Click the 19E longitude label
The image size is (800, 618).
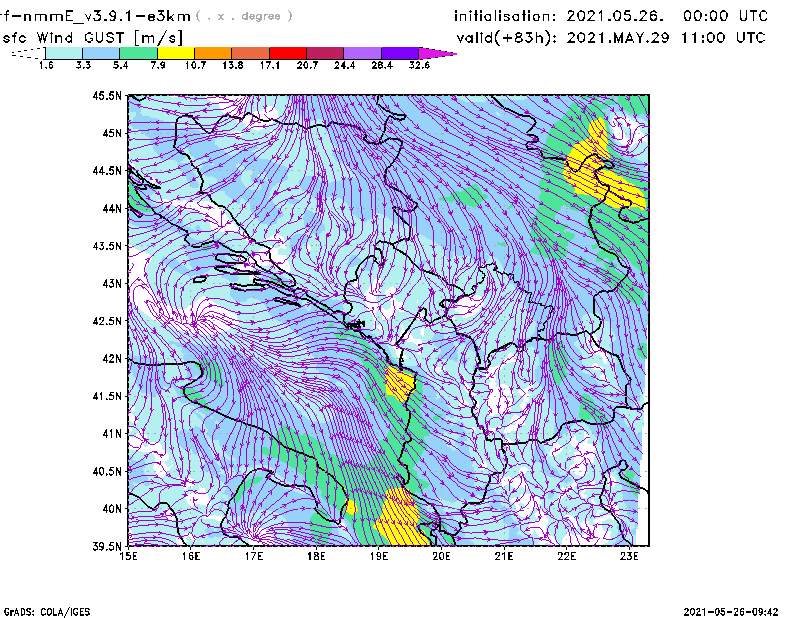tap(379, 556)
